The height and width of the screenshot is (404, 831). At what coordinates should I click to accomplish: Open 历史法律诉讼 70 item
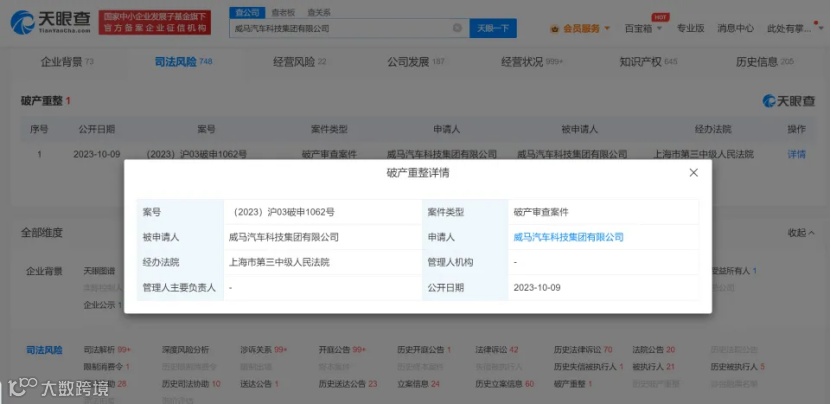pos(583,350)
